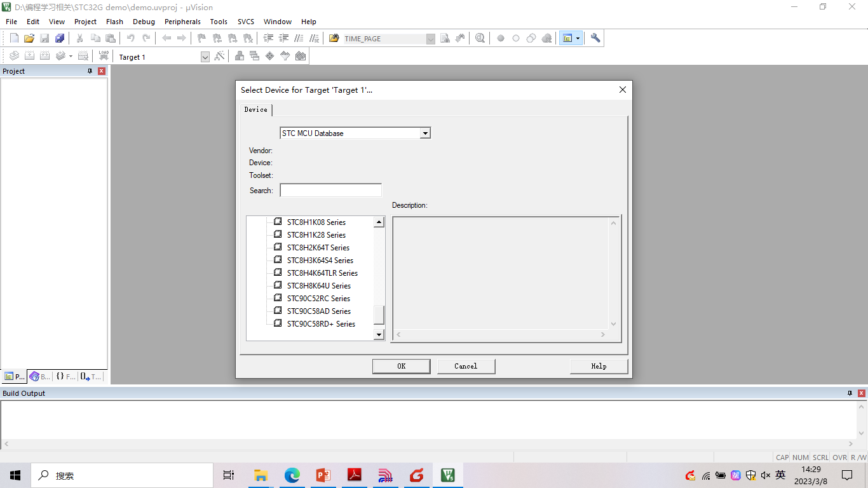Pin the Project panel
Image resolution: width=868 pixels, height=488 pixels.
(x=90, y=71)
